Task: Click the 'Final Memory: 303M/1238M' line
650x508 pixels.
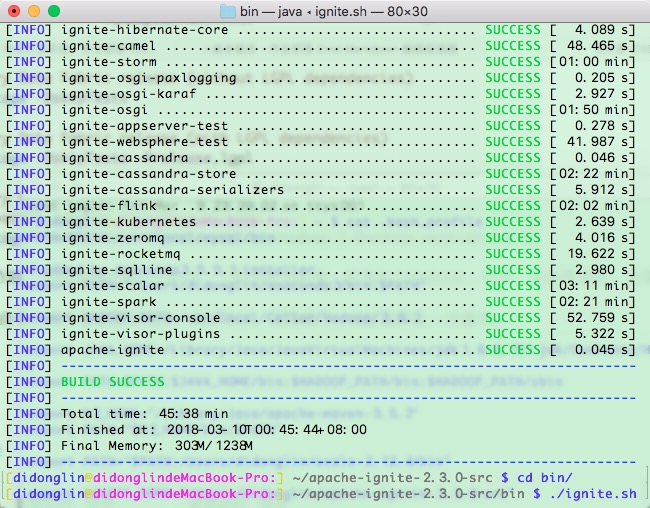Action: click(x=129, y=446)
